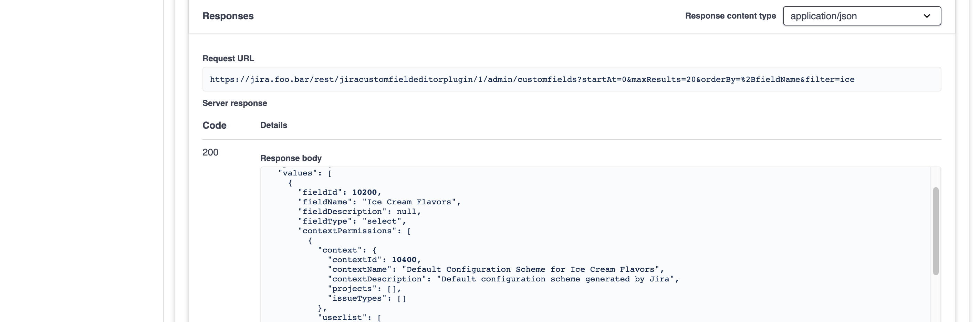Select the Responses section heading
Screen dimensions: 980x322
[228, 16]
